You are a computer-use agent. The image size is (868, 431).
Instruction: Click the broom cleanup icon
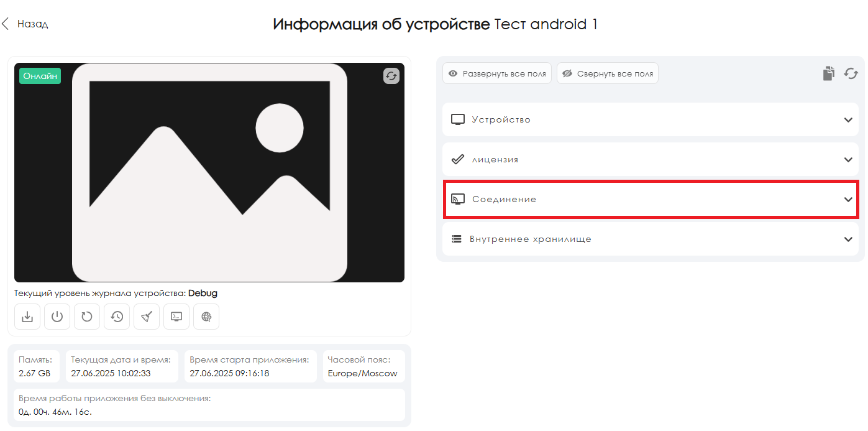(x=147, y=317)
